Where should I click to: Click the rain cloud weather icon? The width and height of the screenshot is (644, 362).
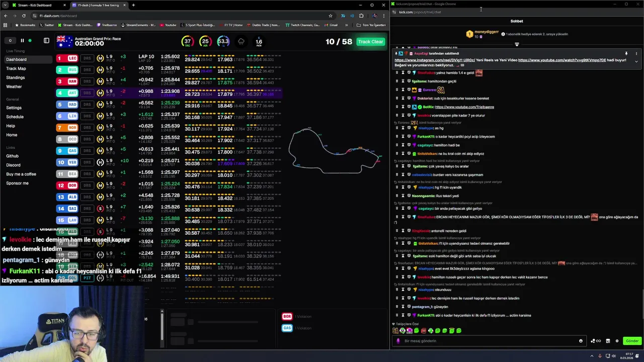tap(241, 42)
